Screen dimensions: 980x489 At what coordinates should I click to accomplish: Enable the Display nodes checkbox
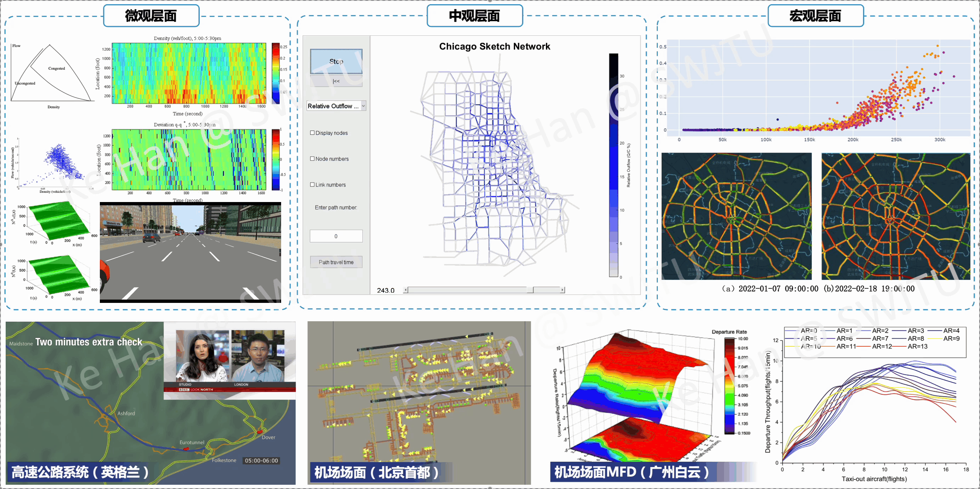point(312,133)
